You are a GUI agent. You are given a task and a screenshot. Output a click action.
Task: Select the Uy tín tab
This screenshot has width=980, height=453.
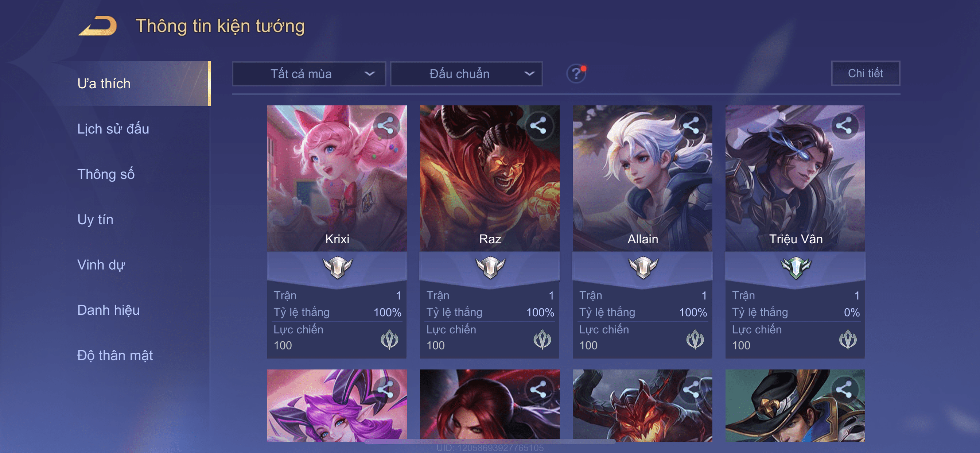pos(95,219)
